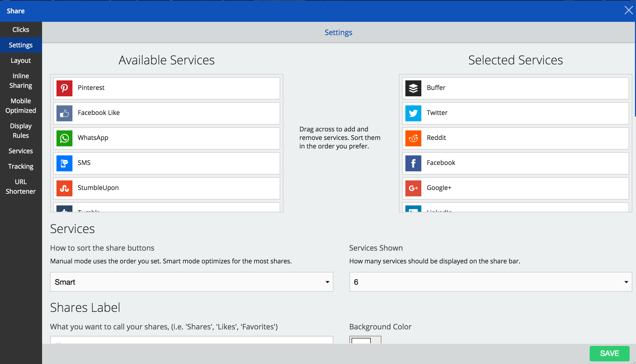Click the Shares Label text field

point(192,340)
